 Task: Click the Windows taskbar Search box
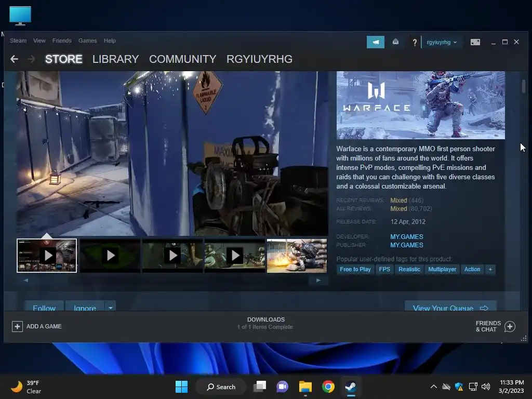point(221,387)
